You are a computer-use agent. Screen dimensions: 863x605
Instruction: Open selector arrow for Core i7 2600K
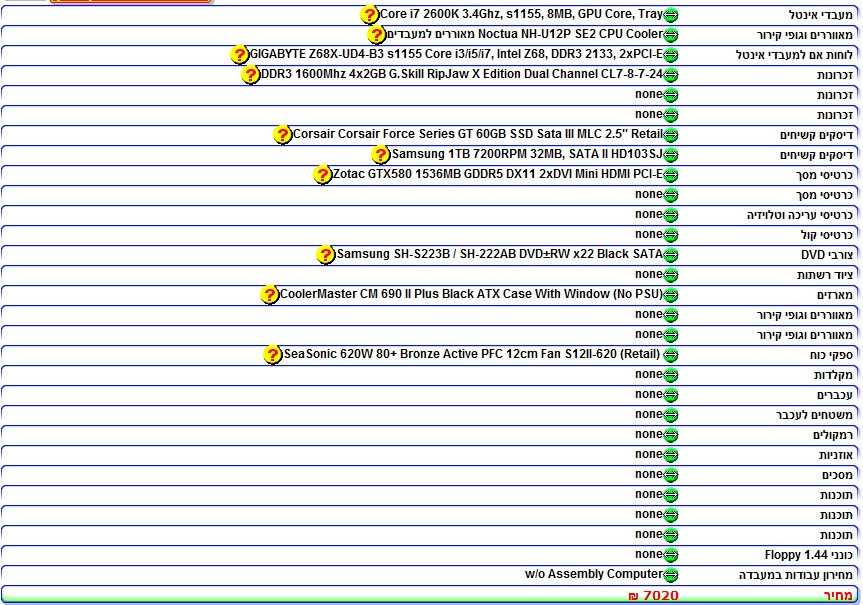pos(671,15)
